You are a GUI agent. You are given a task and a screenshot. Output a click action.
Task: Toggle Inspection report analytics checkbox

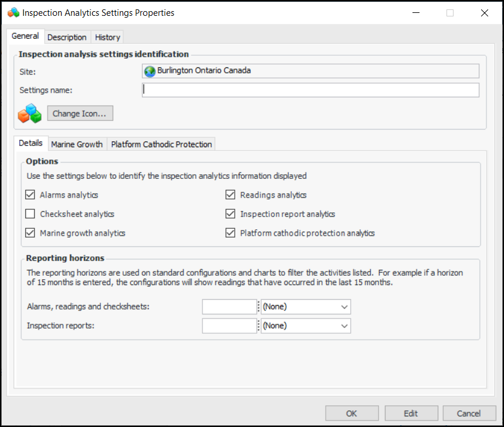[x=231, y=214]
